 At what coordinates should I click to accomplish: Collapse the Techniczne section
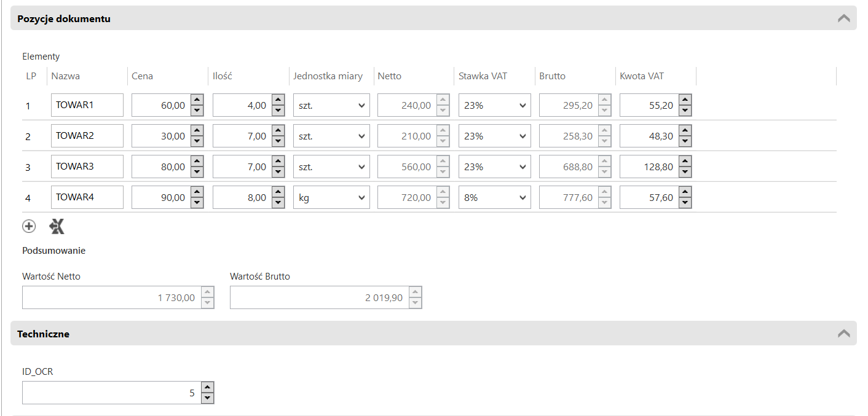[843, 333]
